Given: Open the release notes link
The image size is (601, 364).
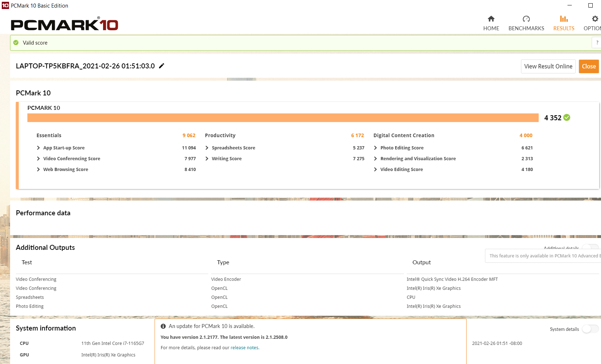Looking at the screenshot, I should point(244,348).
